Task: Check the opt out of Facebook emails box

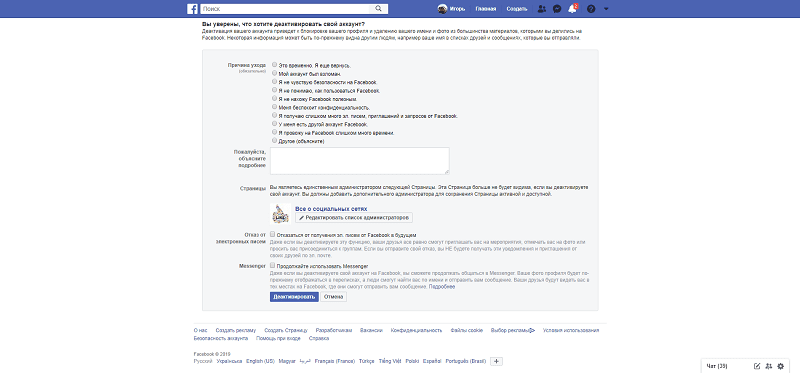Action: (272, 234)
